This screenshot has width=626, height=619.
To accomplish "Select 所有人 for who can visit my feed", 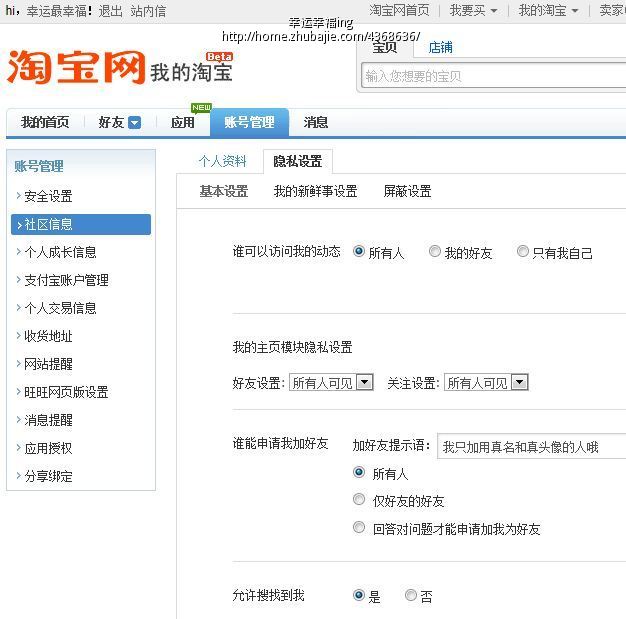I will [359, 252].
